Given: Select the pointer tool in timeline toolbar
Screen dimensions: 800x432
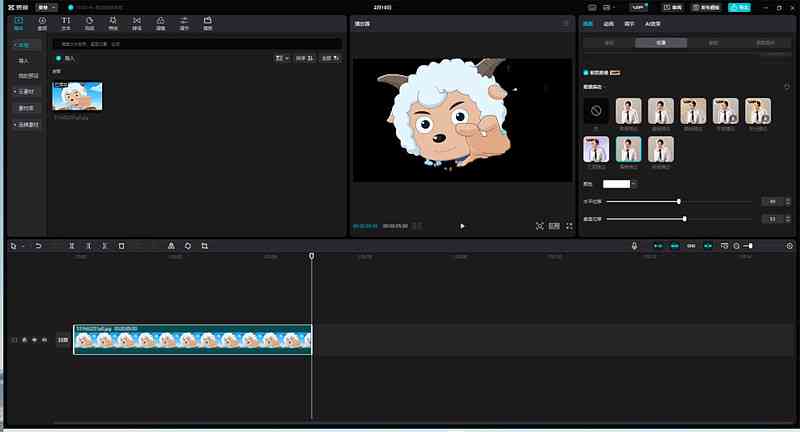Looking at the screenshot, I should (13, 246).
